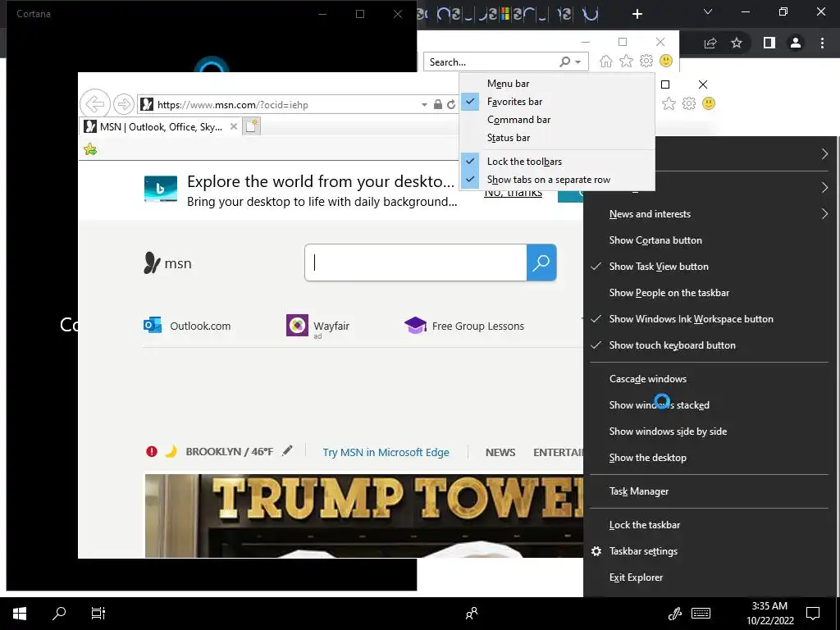This screenshot has width=840, height=630.
Task: Switch to the MSN | Outlook, Office tab
Action: (x=160, y=127)
